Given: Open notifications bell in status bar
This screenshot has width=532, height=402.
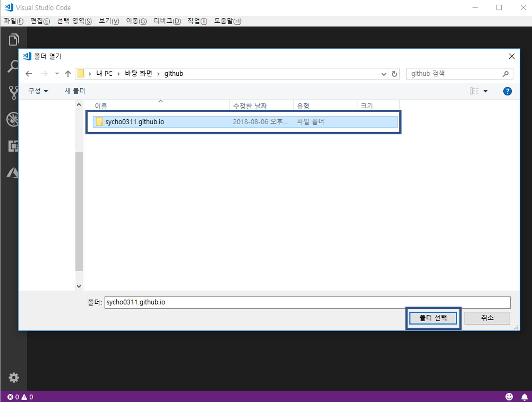Looking at the screenshot, I should point(524,397).
